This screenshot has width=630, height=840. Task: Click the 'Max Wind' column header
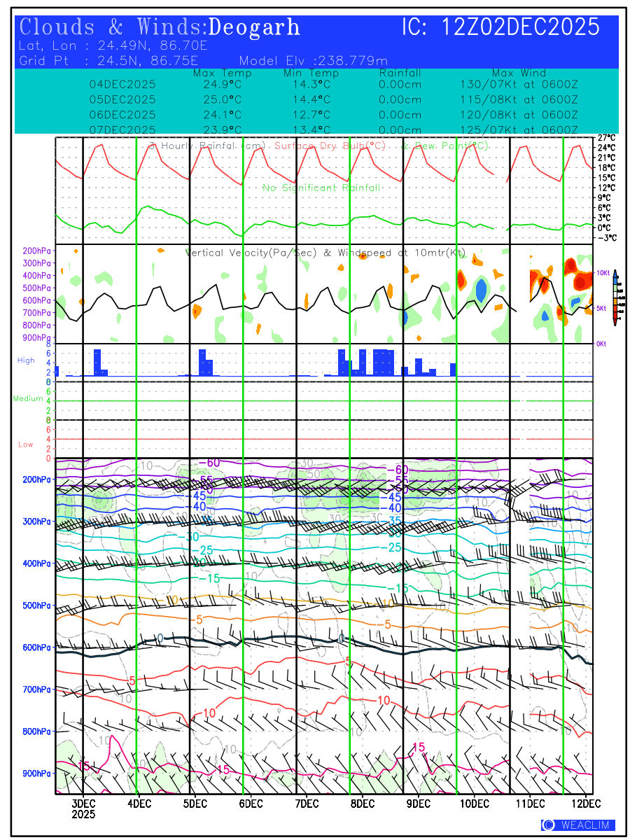(519, 73)
